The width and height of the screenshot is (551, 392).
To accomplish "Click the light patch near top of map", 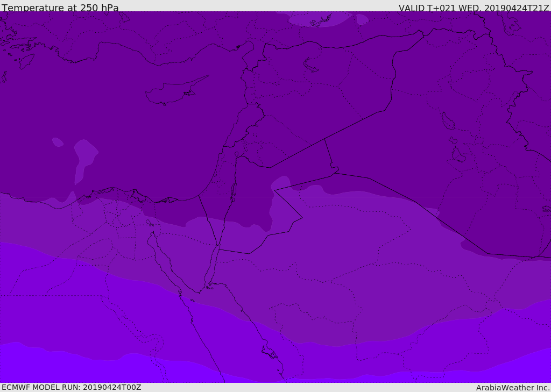I will [x=320, y=19].
